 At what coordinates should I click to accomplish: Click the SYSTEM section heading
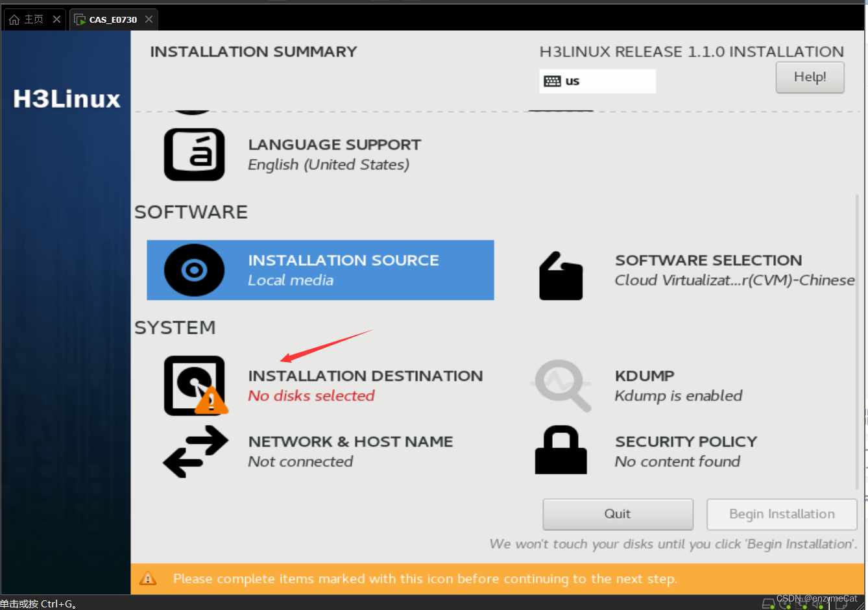[x=175, y=328]
